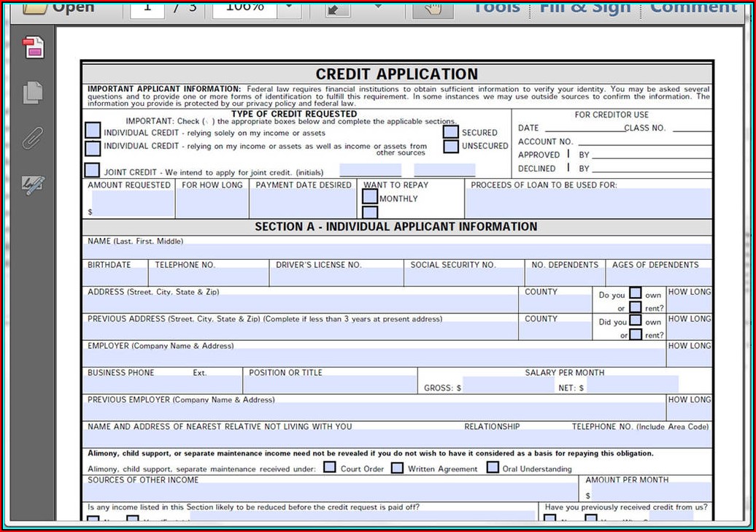Open the Fill & Sign pane

click(585, 7)
